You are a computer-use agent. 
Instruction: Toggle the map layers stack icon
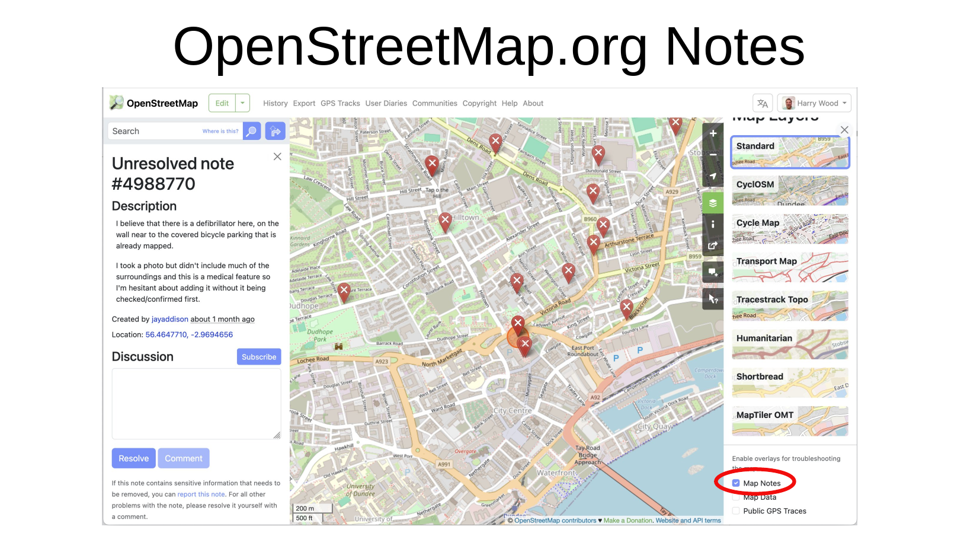(713, 203)
